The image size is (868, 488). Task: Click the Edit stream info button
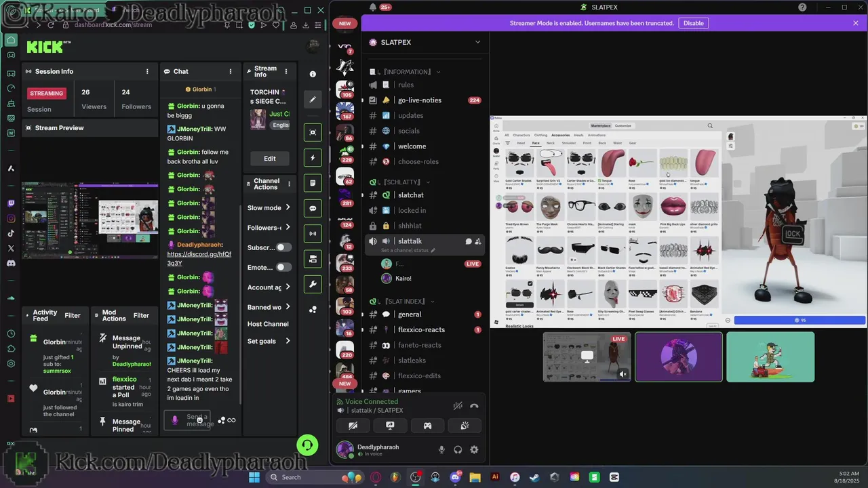coord(270,159)
